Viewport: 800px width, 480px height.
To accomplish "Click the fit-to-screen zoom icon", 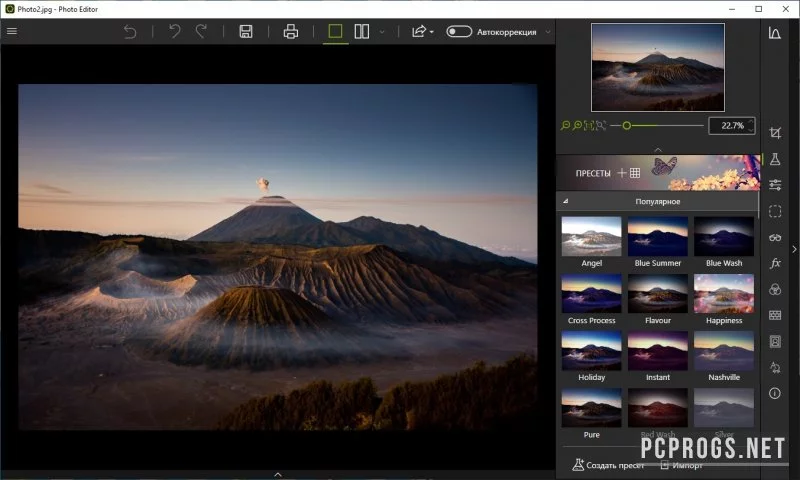I will [x=601, y=125].
